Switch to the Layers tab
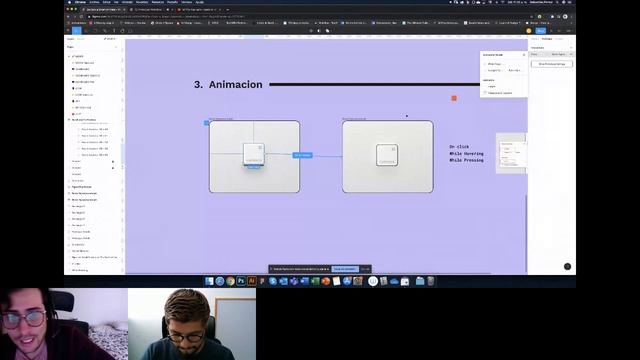640x360 pixels. 71,39
